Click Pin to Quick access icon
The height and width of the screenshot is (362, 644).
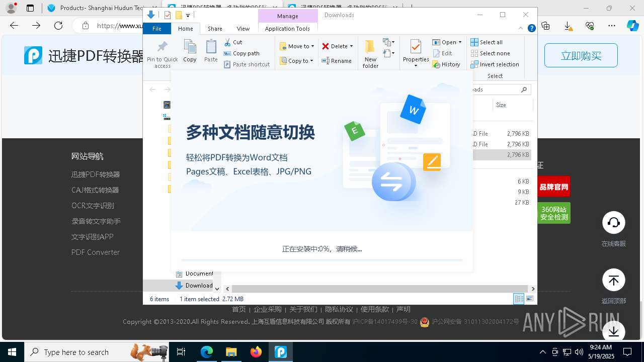pos(162,48)
